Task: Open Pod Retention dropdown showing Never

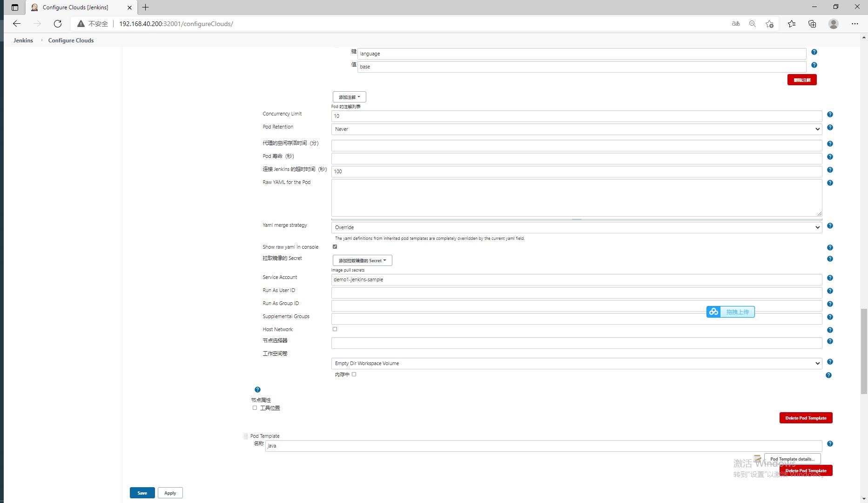Action: pyautogui.click(x=577, y=129)
